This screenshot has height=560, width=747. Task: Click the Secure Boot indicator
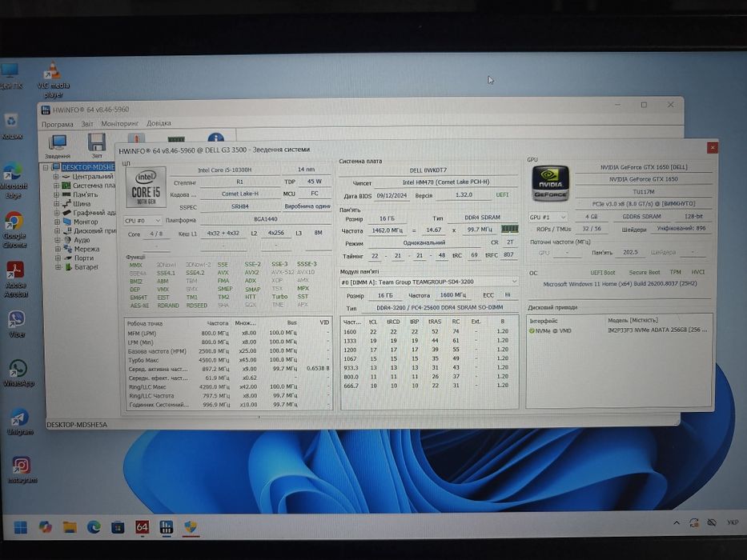point(644,272)
